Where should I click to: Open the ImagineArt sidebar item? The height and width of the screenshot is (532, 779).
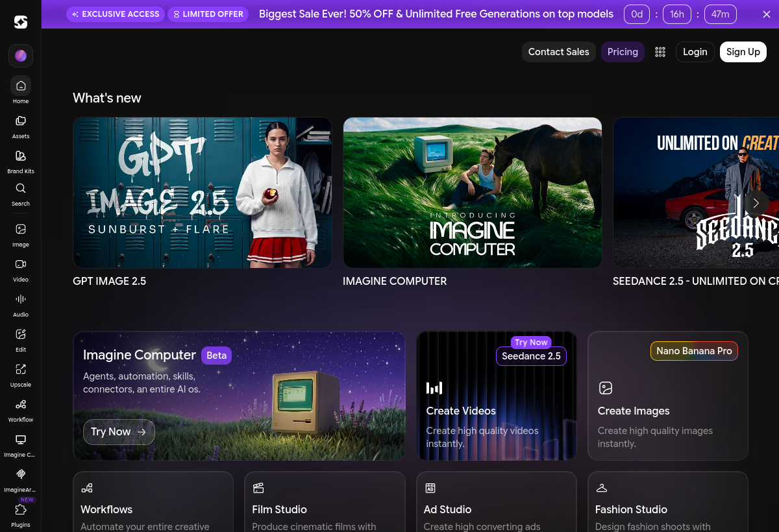[21, 479]
